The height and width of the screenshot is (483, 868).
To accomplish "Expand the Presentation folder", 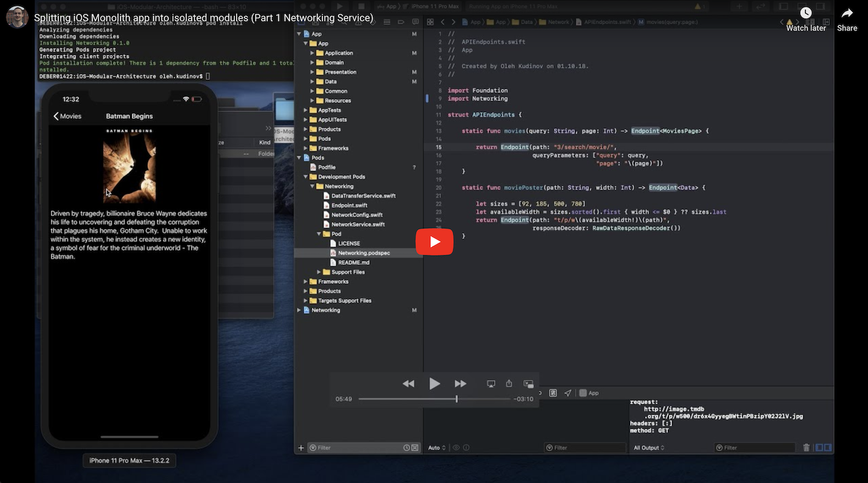I will [312, 72].
